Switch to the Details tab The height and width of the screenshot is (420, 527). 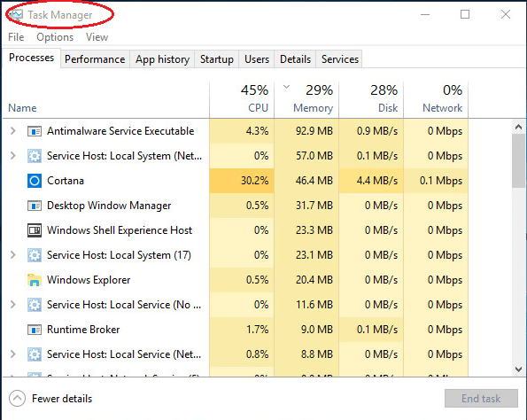click(x=296, y=59)
